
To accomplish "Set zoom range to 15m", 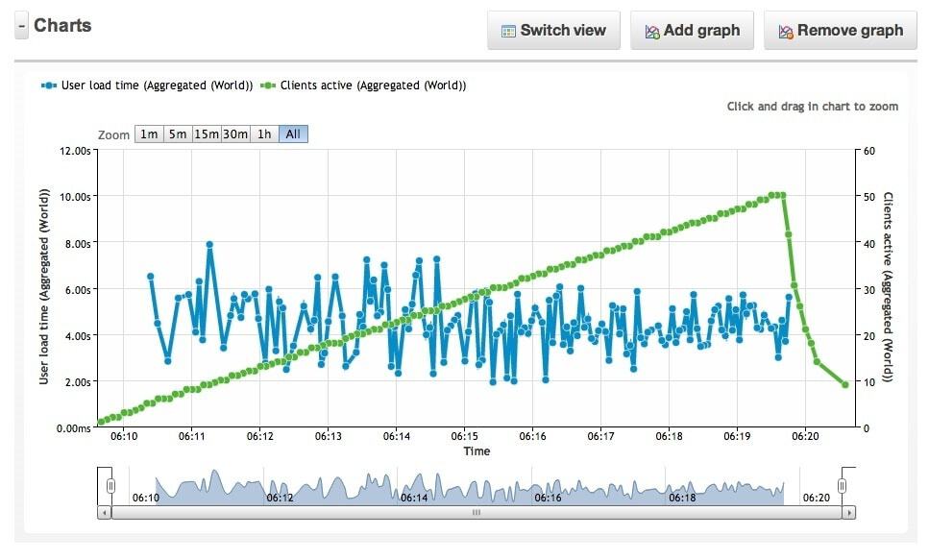I will 207,134.
